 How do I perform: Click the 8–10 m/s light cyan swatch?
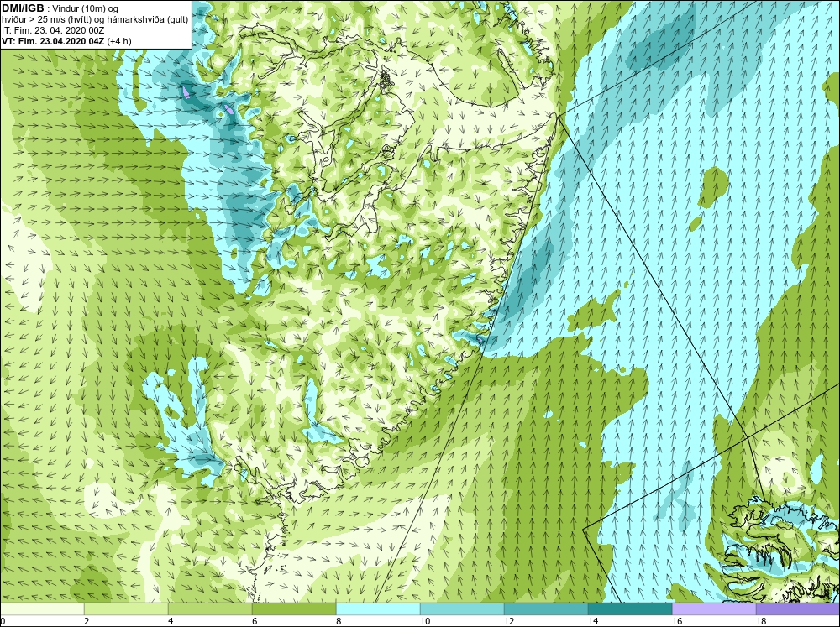point(378,609)
